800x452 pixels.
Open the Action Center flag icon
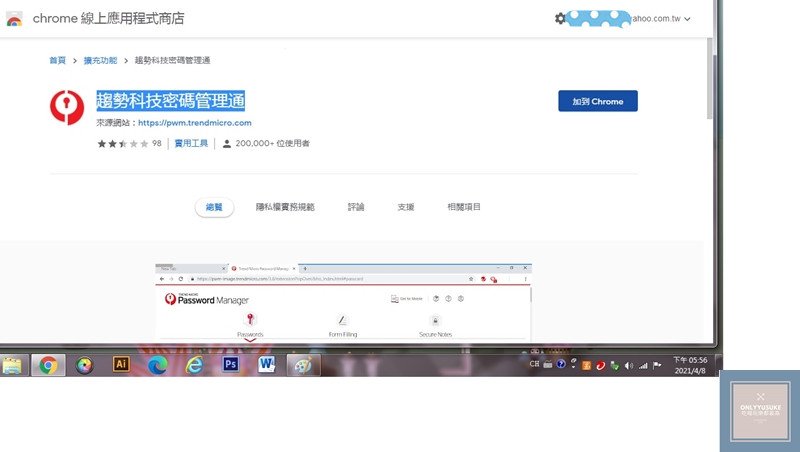tap(657, 365)
